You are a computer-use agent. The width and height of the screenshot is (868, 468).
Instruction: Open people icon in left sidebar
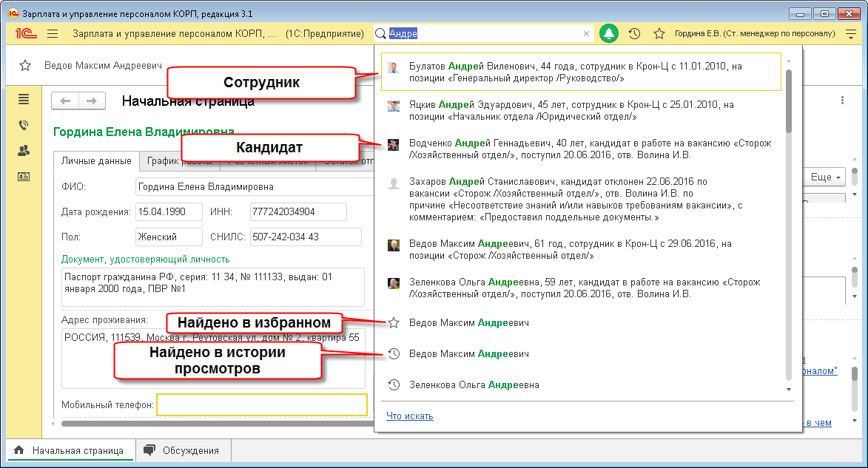click(x=23, y=151)
